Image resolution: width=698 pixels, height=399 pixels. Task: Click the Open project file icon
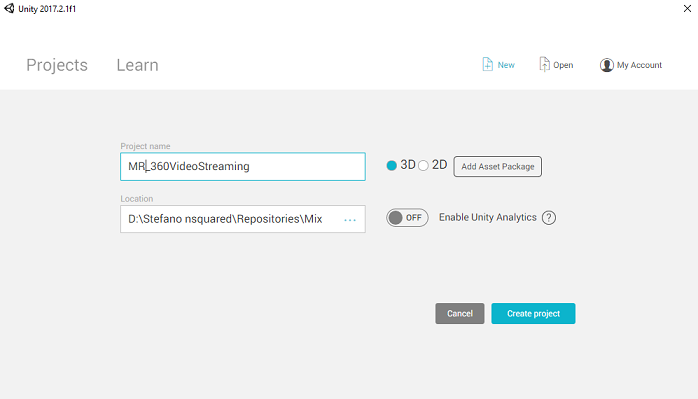click(x=544, y=65)
